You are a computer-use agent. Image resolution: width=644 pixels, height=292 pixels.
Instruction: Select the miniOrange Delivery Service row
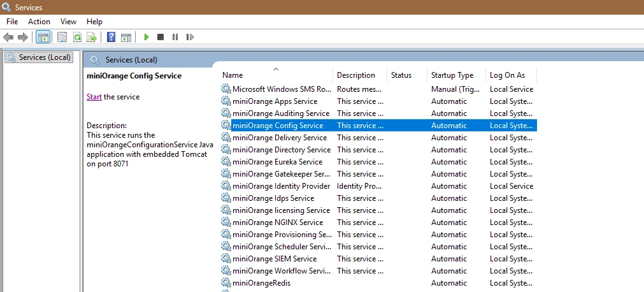click(x=378, y=137)
